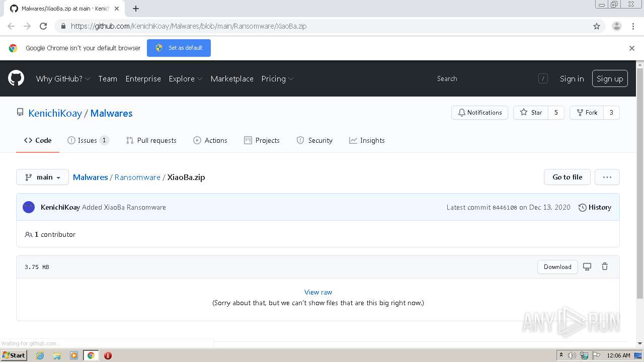The height and width of the screenshot is (362, 644).
Task: Go to the Marketplace link
Action: (x=232, y=79)
